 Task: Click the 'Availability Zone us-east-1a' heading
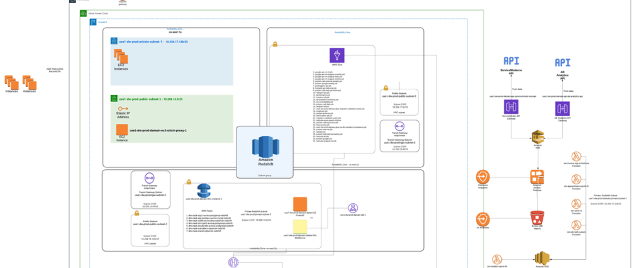[x=175, y=30]
